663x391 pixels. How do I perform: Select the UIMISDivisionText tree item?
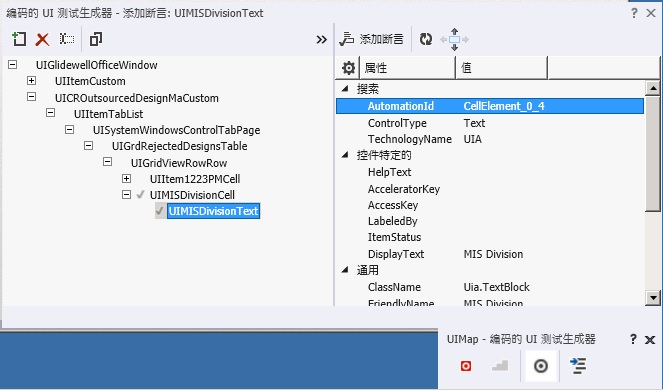click(213, 211)
